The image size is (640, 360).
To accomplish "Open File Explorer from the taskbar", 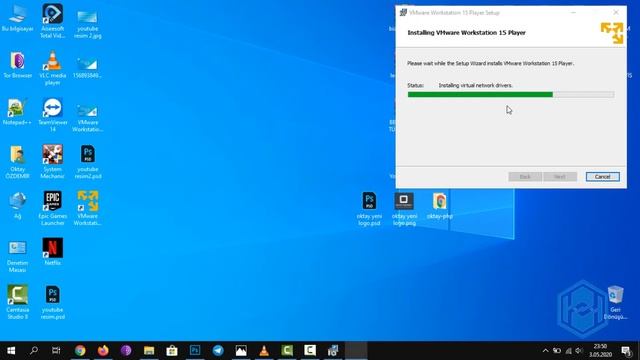I will point(149,351).
